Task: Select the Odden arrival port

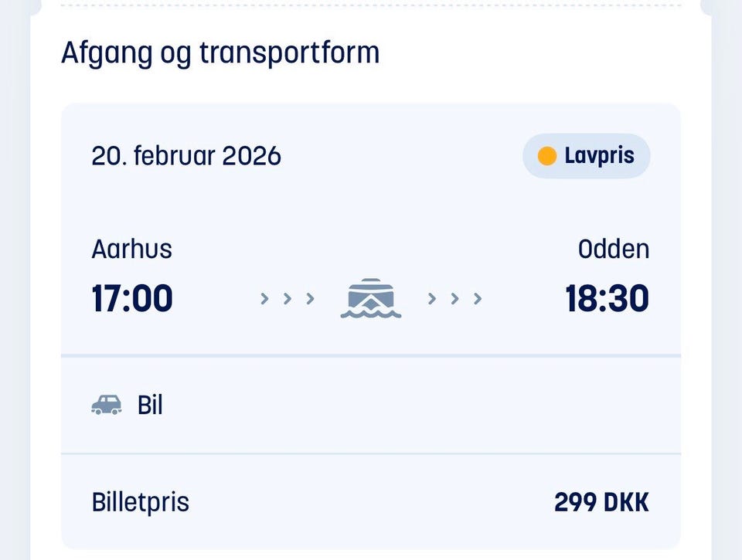Action: click(x=613, y=249)
